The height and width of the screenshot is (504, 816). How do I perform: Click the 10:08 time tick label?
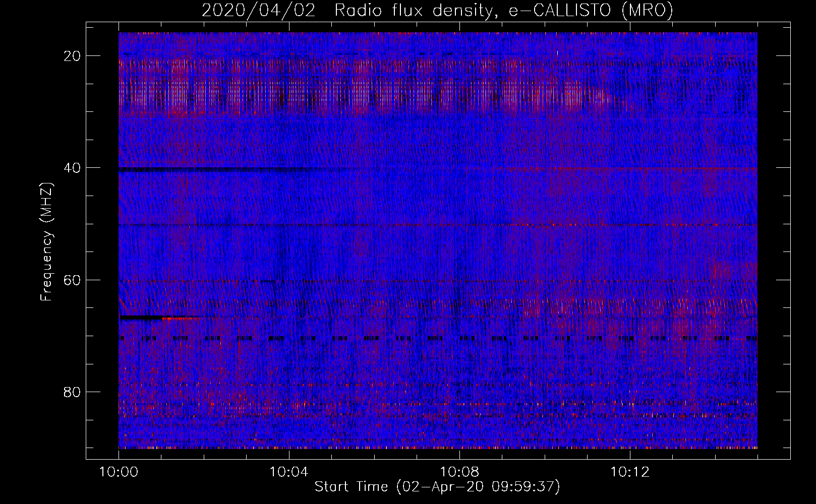[459, 472]
